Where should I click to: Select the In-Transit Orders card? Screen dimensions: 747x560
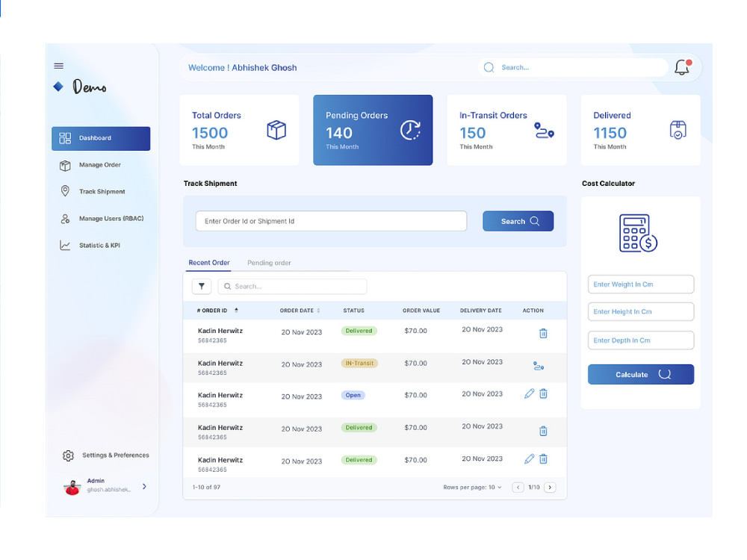[507, 130]
